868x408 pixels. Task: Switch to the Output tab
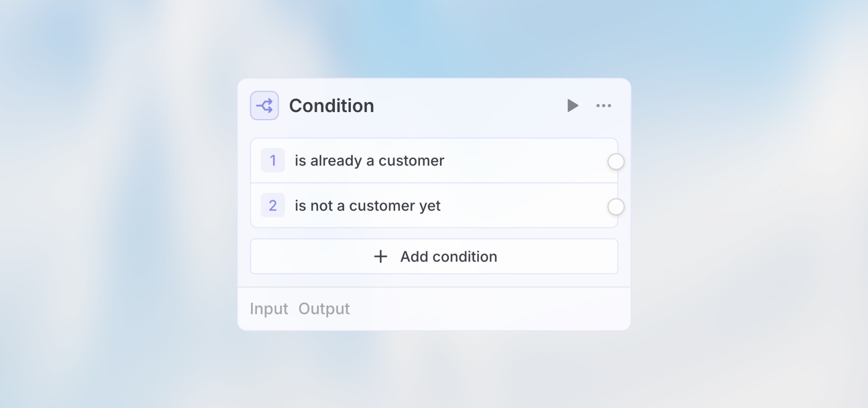324,309
